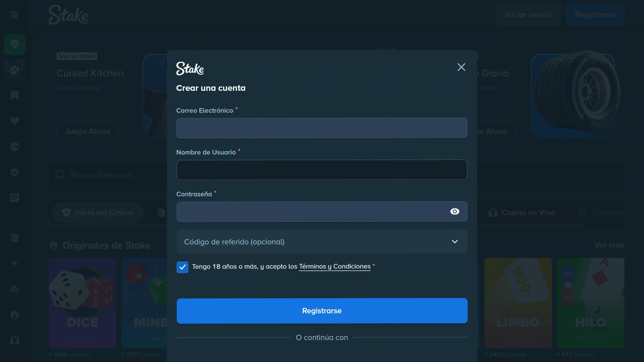This screenshot has height=362, width=644.
Task: Click Ver todo for Originales de Stake
Action: coord(609,245)
